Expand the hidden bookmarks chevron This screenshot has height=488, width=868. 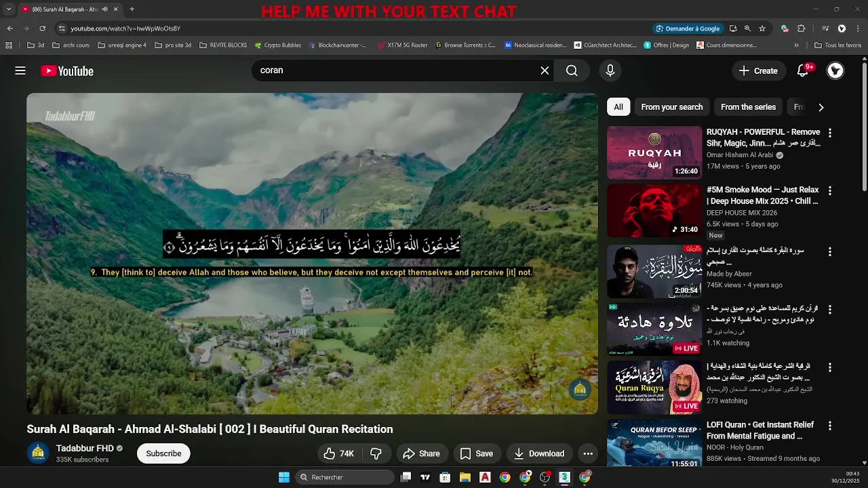point(796,45)
